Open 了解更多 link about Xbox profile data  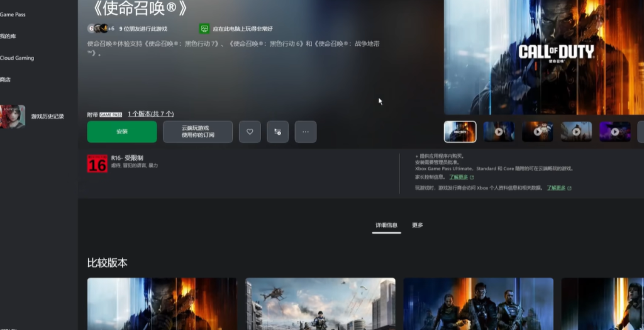tap(555, 188)
